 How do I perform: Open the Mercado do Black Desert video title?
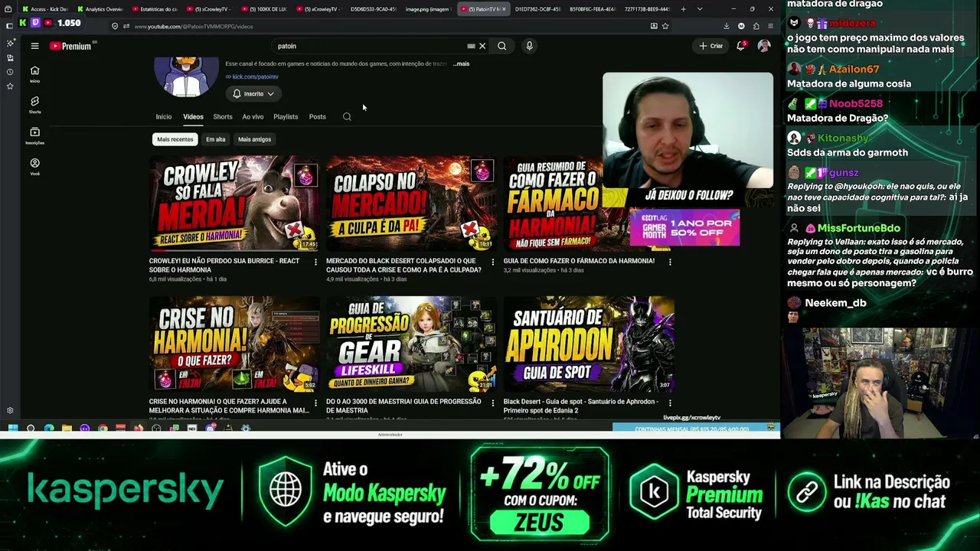tap(403, 266)
